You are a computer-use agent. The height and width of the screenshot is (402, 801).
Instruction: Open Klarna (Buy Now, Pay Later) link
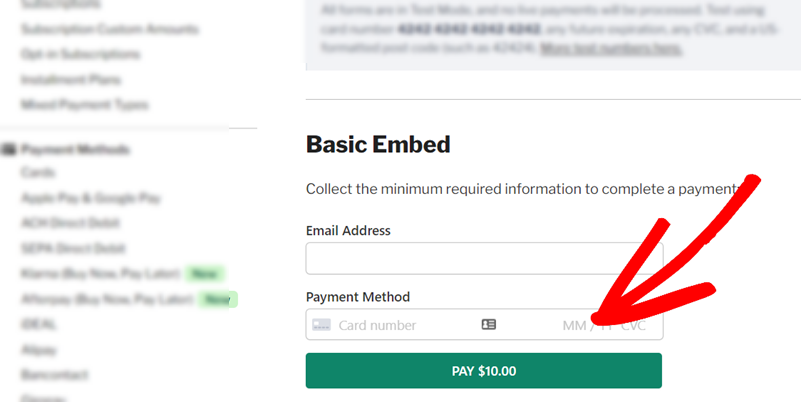point(101,274)
